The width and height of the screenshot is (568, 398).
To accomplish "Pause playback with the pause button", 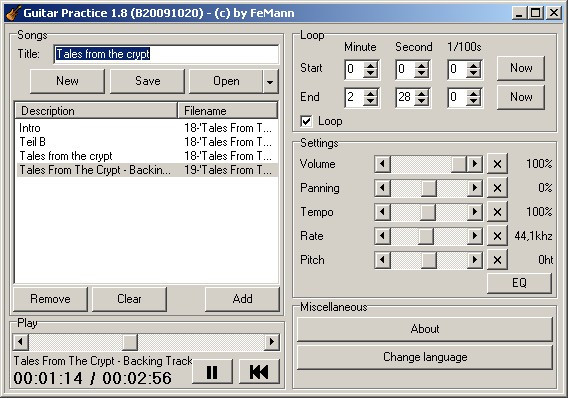I will 212,372.
